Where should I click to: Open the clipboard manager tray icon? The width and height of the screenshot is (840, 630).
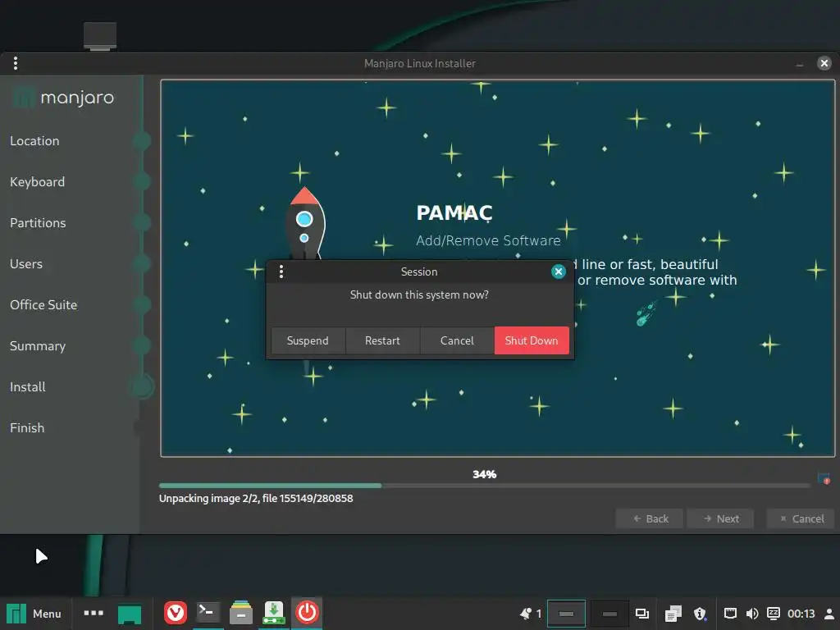click(673, 614)
